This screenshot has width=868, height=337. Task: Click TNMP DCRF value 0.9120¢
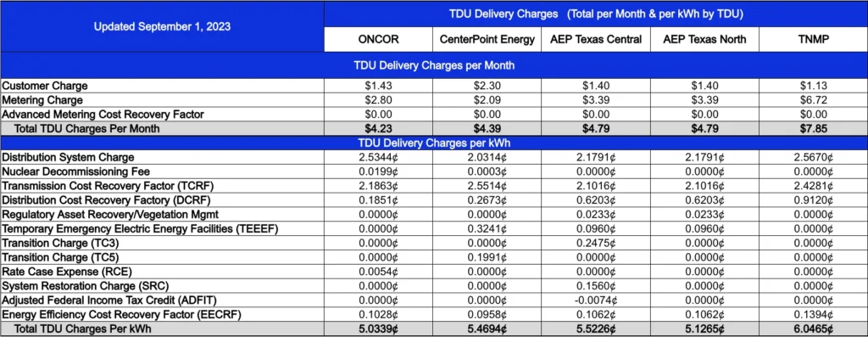pos(813,200)
